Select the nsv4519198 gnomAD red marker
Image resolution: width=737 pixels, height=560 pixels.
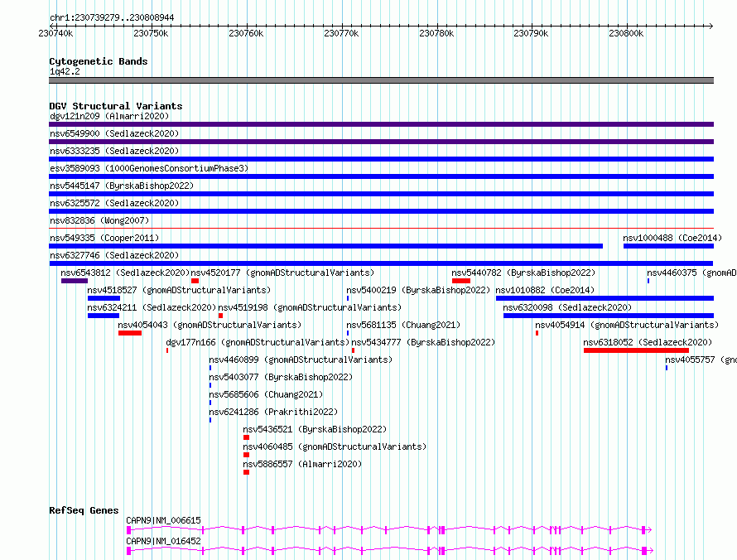tap(220, 316)
